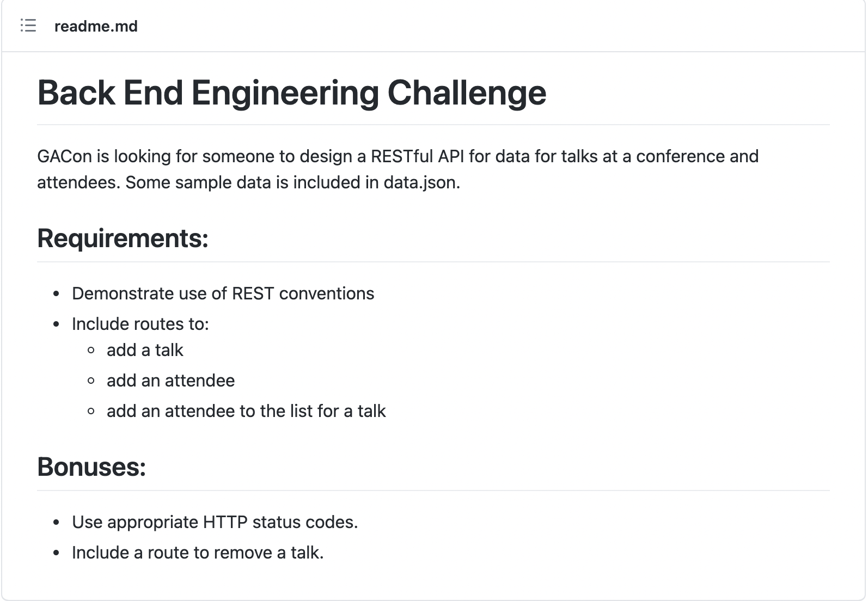Select the Bonuses: section heading
The height and width of the screenshot is (601, 868).
[91, 467]
